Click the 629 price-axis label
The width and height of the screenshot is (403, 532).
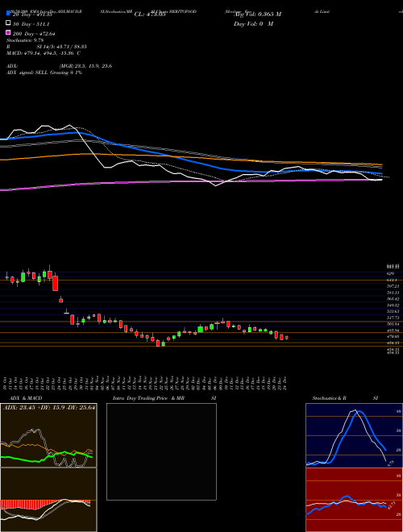pyautogui.click(x=390, y=273)
